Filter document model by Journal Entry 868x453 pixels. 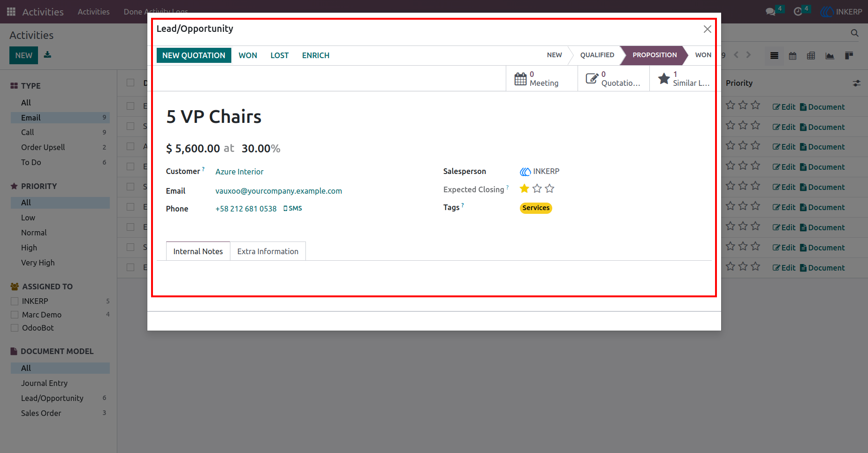pyautogui.click(x=60, y=383)
